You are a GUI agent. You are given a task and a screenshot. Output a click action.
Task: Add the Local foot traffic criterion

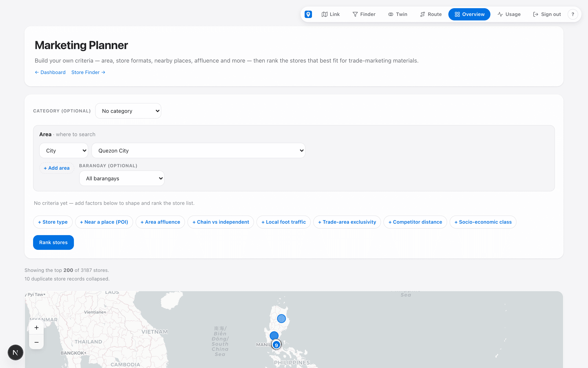[x=284, y=222]
